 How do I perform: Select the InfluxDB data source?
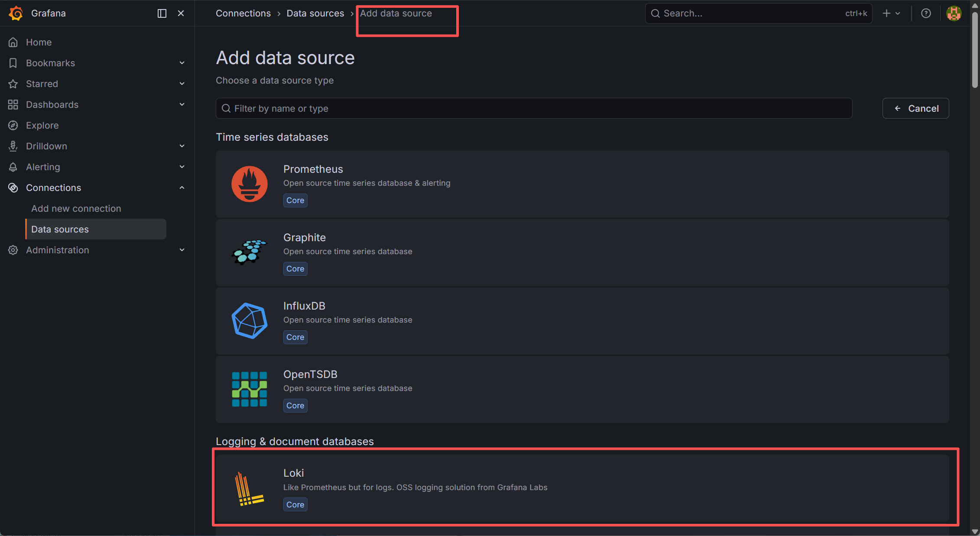point(582,321)
